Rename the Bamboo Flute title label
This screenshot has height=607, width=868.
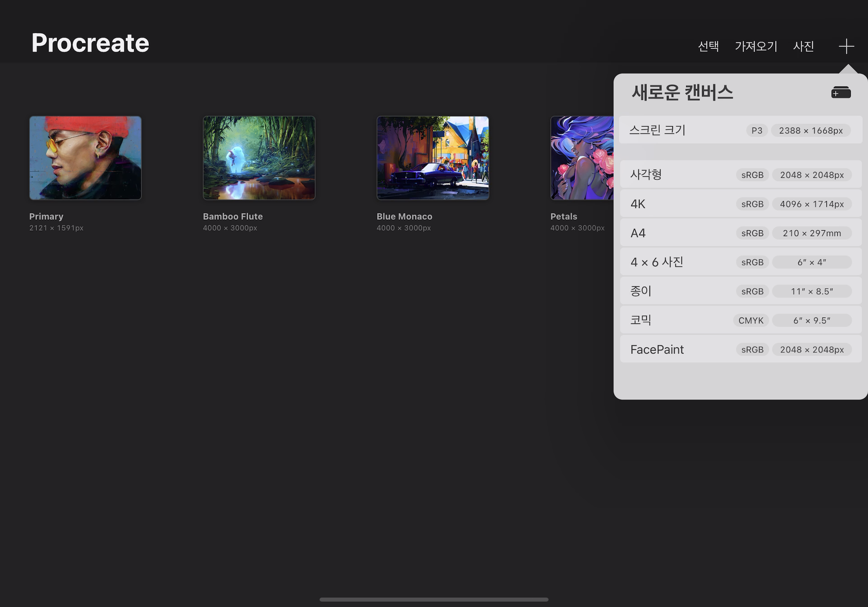click(233, 217)
